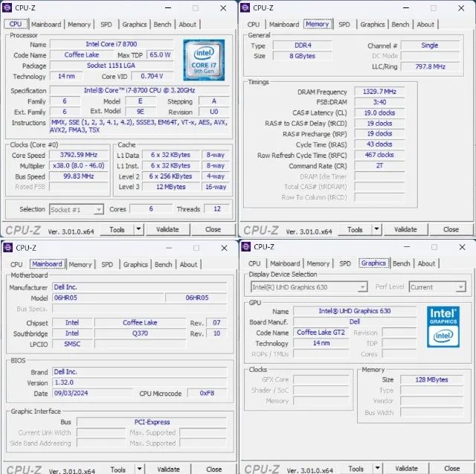Expand the Tools arrow in the Mainboard window
The image size is (476, 474).
coord(140,469)
